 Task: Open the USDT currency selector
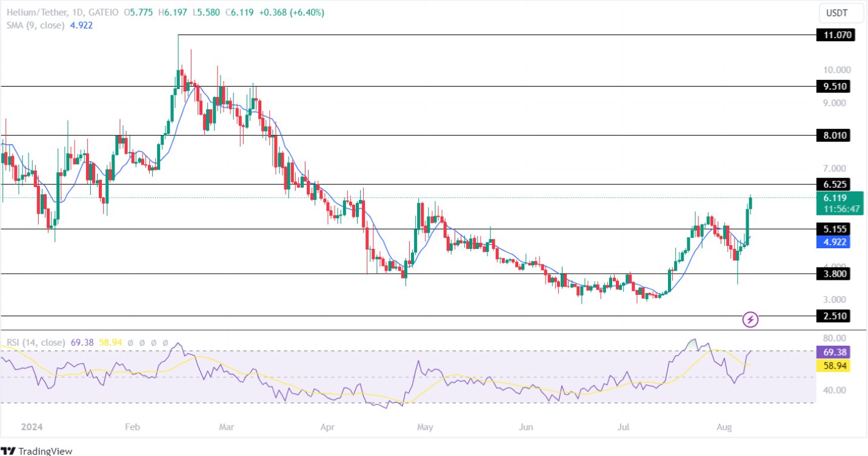(x=841, y=12)
